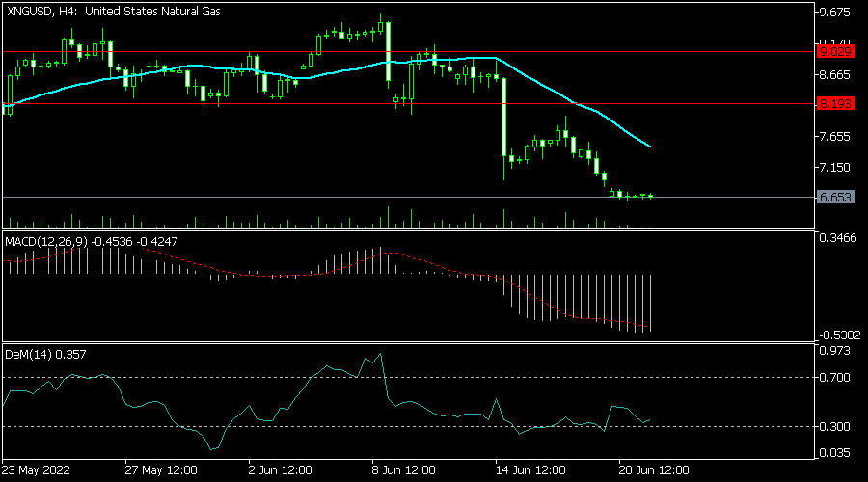This screenshot has width=868, height=482.
Task: Click the 8 Jun 12:00 time label
Action: (x=404, y=470)
